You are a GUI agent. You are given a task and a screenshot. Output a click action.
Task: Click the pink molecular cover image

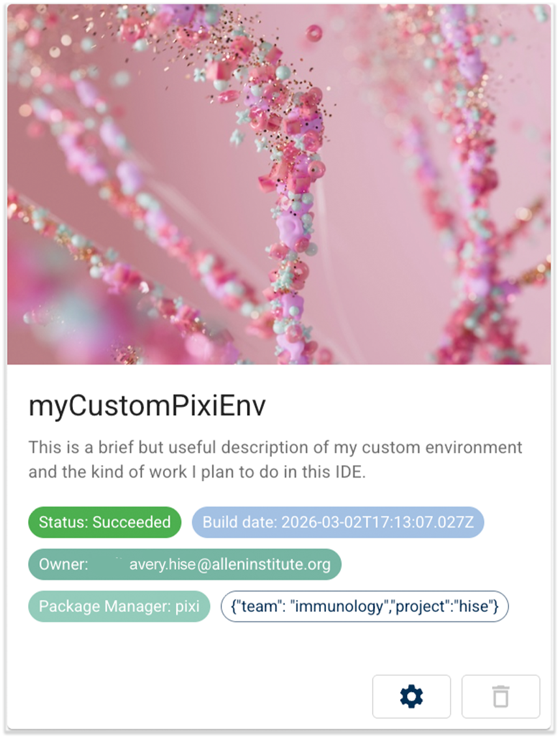click(280, 184)
